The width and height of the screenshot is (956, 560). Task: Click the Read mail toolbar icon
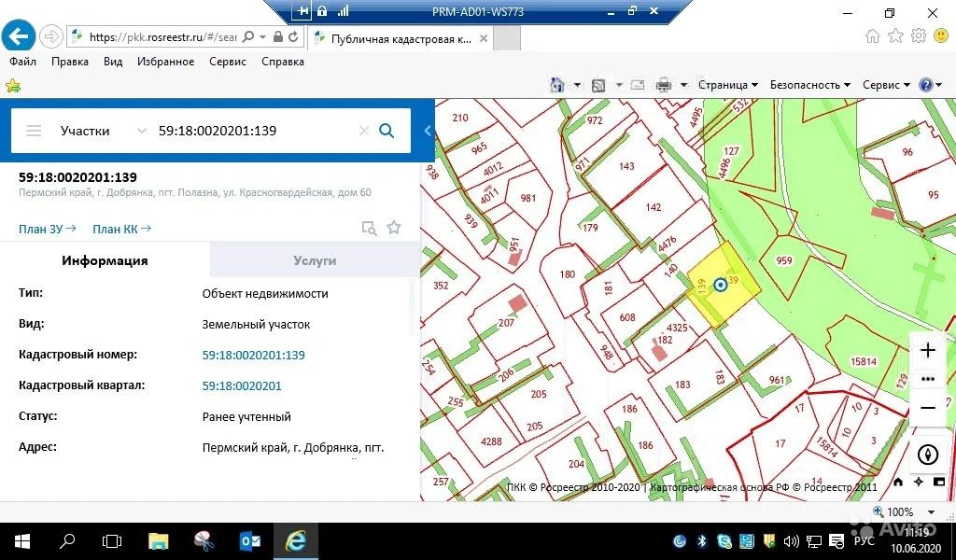637,85
